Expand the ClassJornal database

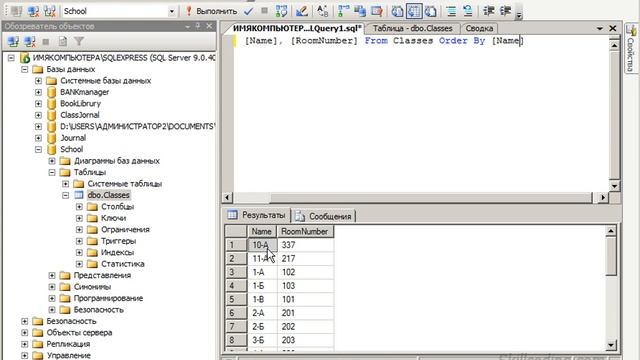coord(38,115)
